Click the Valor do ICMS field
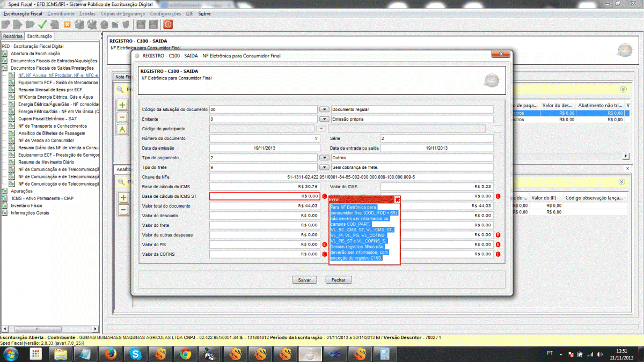This screenshot has width=644, height=362. (x=436, y=187)
